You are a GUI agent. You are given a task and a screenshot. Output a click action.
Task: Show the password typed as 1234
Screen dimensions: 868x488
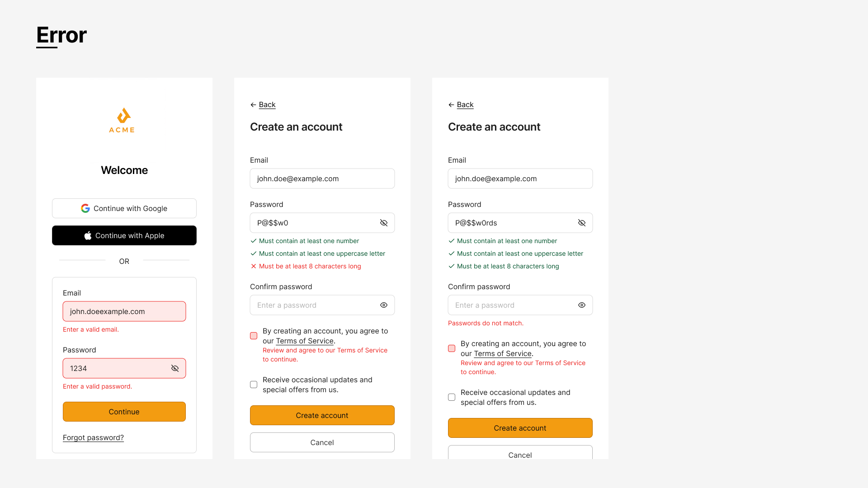point(175,368)
